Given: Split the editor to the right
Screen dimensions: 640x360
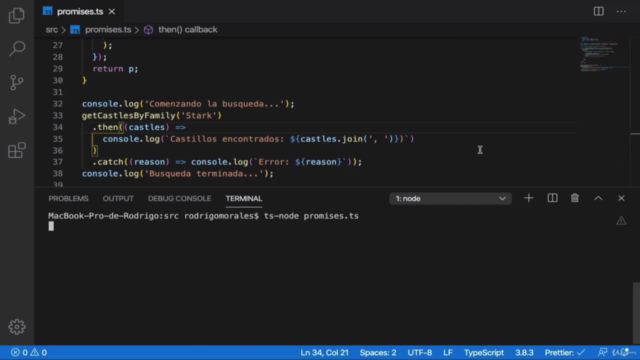Looking at the screenshot, I should point(598,11).
